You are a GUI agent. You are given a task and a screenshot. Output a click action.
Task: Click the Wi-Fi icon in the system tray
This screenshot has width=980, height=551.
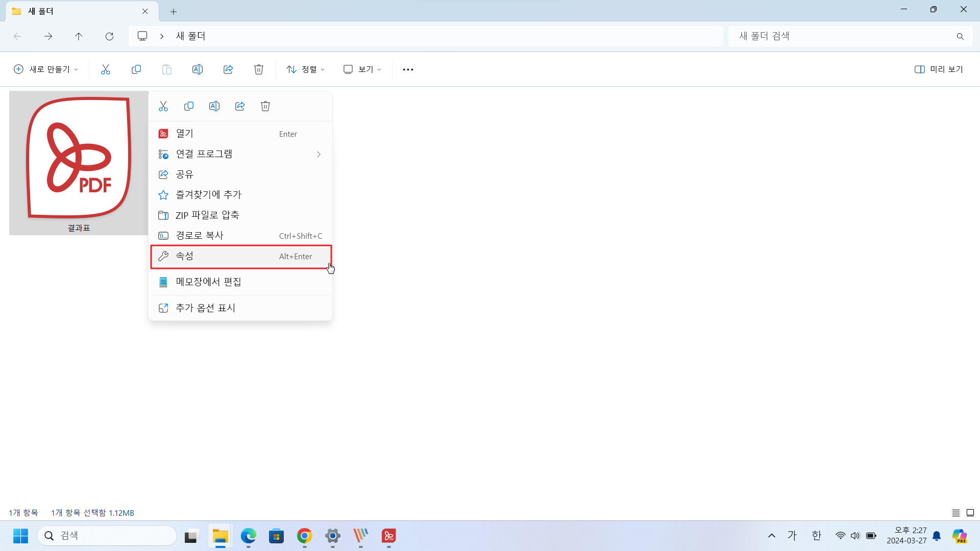(840, 536)
